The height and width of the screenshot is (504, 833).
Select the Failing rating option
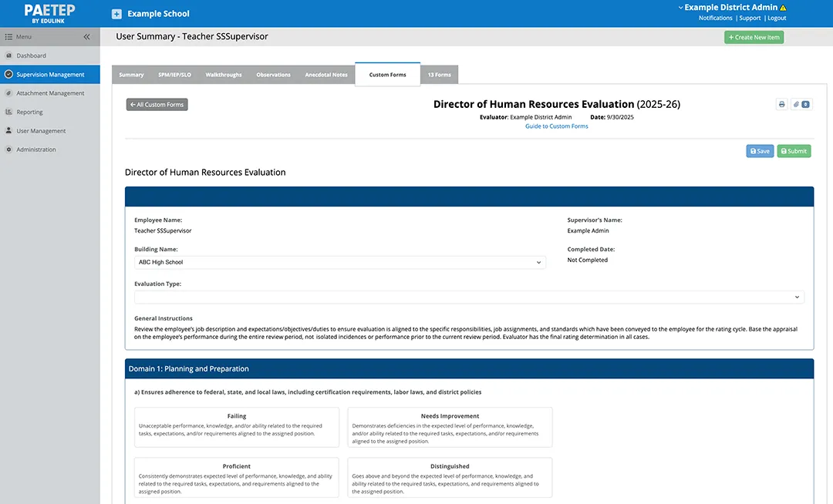[236, 427]
